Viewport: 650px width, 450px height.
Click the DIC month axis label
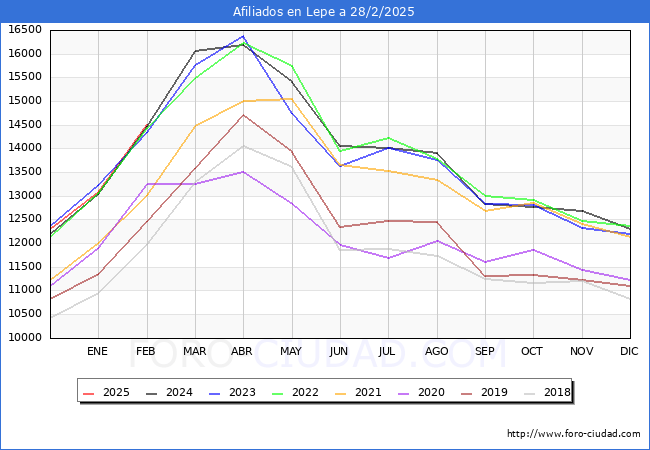(x=629, y=351)
